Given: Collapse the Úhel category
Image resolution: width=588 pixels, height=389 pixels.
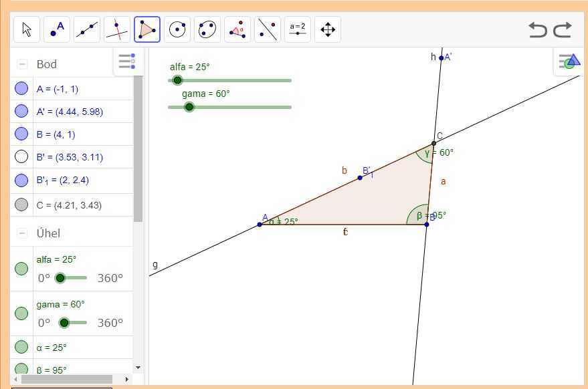Looking at the screenshot, I should [22, 233].
